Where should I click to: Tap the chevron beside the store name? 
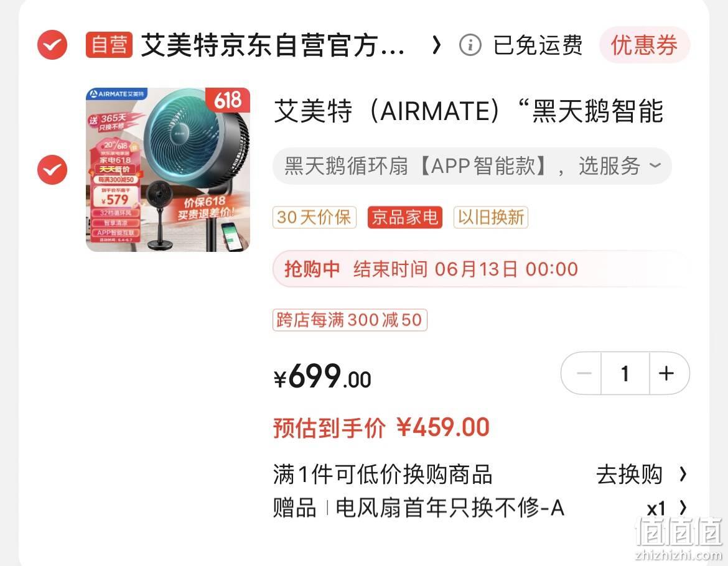[436, 45]
